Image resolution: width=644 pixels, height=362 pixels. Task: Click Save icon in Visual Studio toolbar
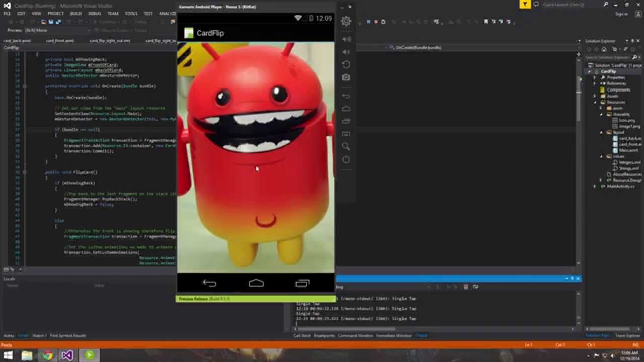51,22
